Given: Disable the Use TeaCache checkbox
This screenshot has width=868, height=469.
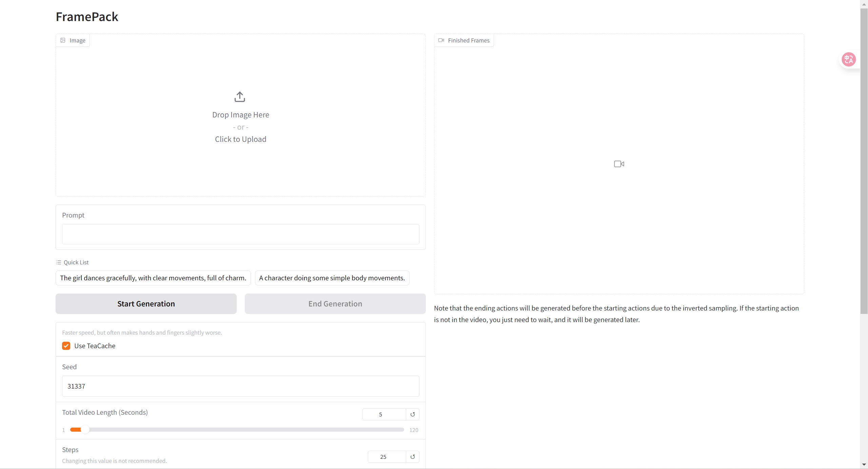Looking at the screenshot, I should tap(66, 346).
